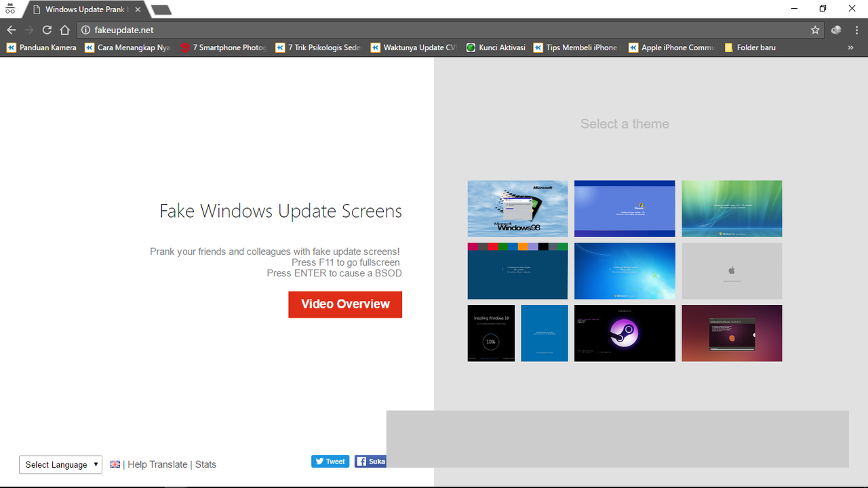Open the Panduan Kamera bookmark
This screenshot has height=488, width=868.
click(x=41, y=47)
